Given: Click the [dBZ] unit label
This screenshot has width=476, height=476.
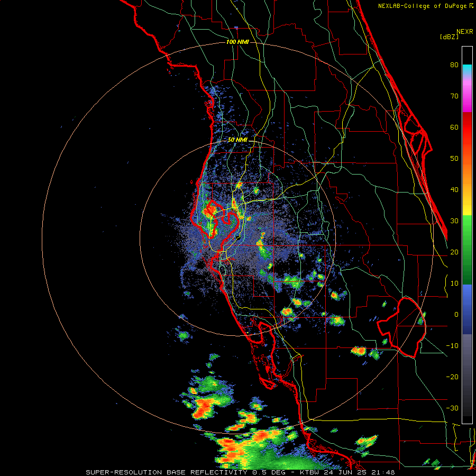Looking at the screenshot, I should click(449, 36).
